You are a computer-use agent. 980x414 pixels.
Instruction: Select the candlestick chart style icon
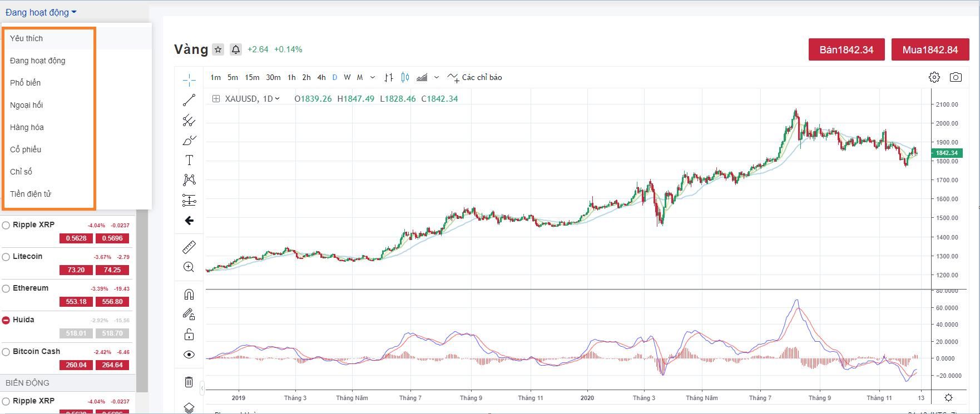tap(405, 77)
